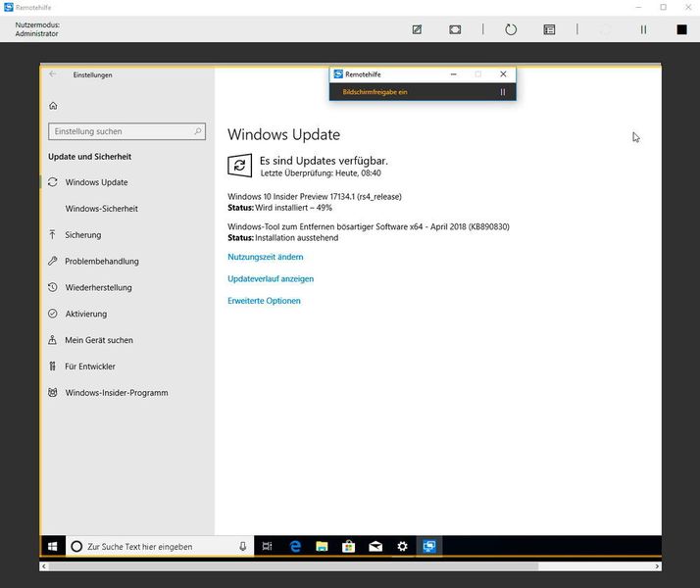Image resolution: width=700 pixels, height=588 pixels.
Task: Open the Settings home icon
Action: 53,106
